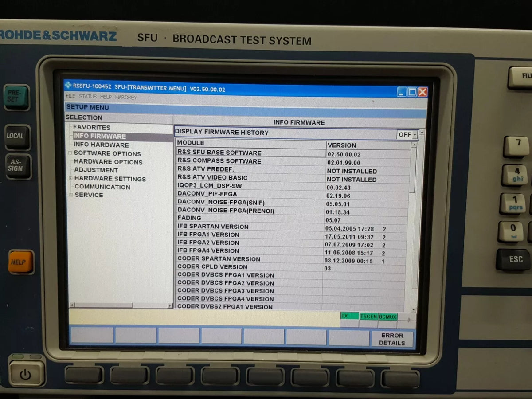532x399 pixels.
Task: Expand the SERVICE tree node
Action: pos(71,195)
